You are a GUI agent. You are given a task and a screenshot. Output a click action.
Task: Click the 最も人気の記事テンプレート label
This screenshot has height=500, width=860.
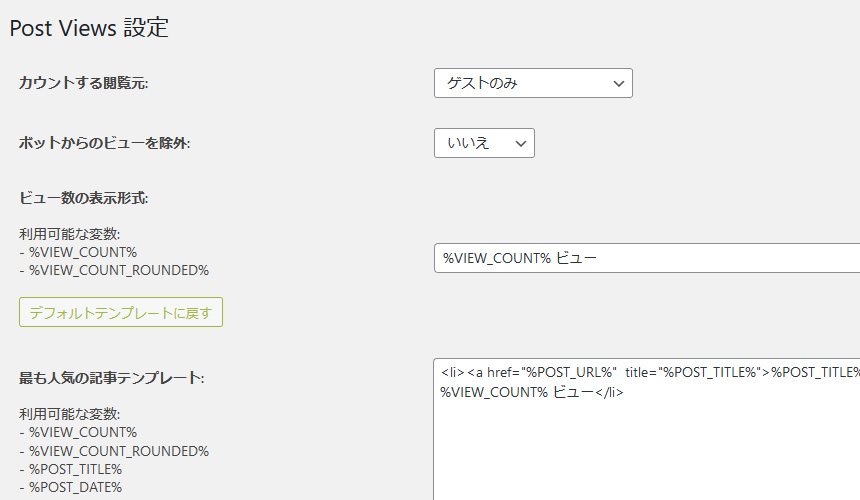pos(111,378)
